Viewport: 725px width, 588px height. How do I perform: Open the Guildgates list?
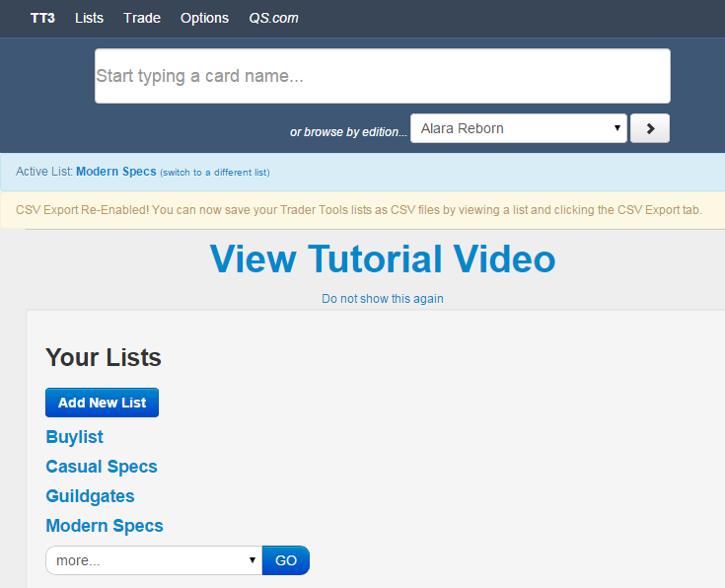coord(90,496)
